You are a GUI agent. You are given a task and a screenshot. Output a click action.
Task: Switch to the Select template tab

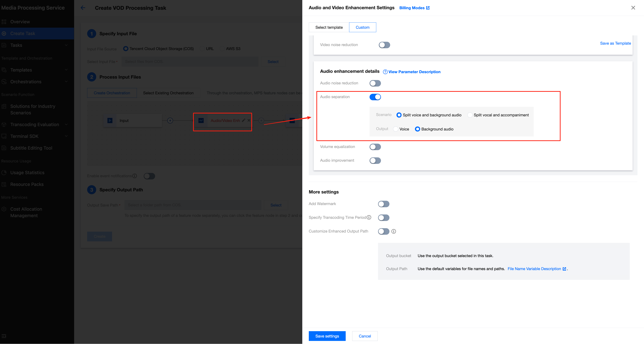point(329,27)
